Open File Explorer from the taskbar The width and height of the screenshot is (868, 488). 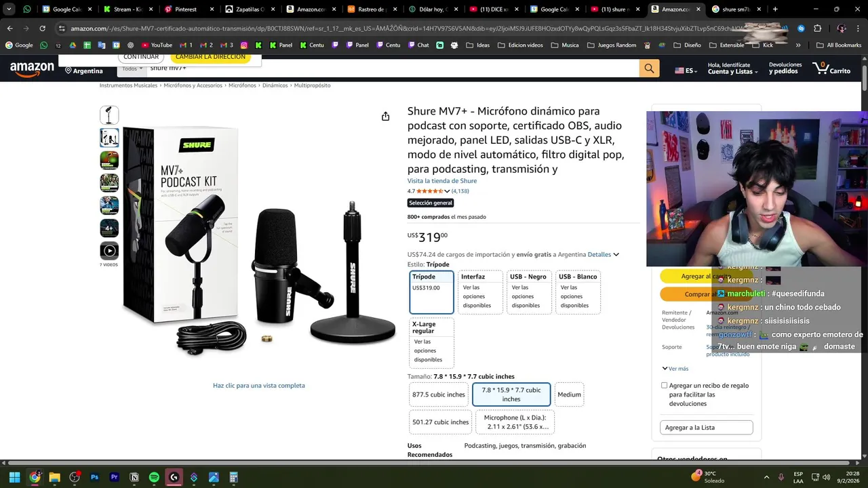click(54, 477)
